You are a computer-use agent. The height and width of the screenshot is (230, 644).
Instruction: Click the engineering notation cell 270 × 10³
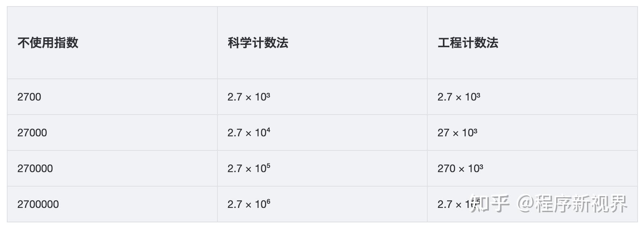tap(532, 168)
